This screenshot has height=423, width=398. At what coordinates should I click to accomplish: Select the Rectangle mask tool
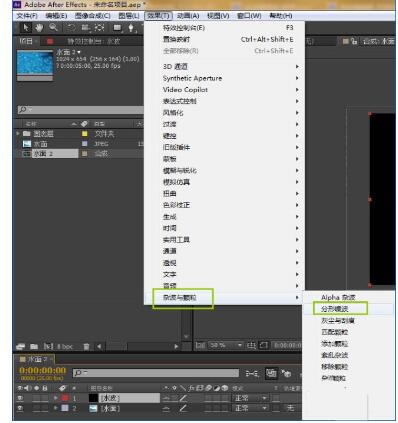117,28
